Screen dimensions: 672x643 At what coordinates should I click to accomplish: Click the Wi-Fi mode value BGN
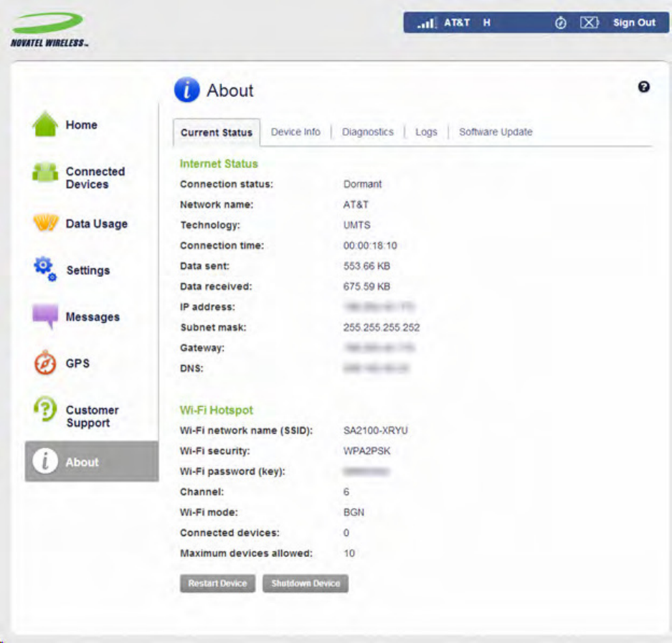click(354, 512)
